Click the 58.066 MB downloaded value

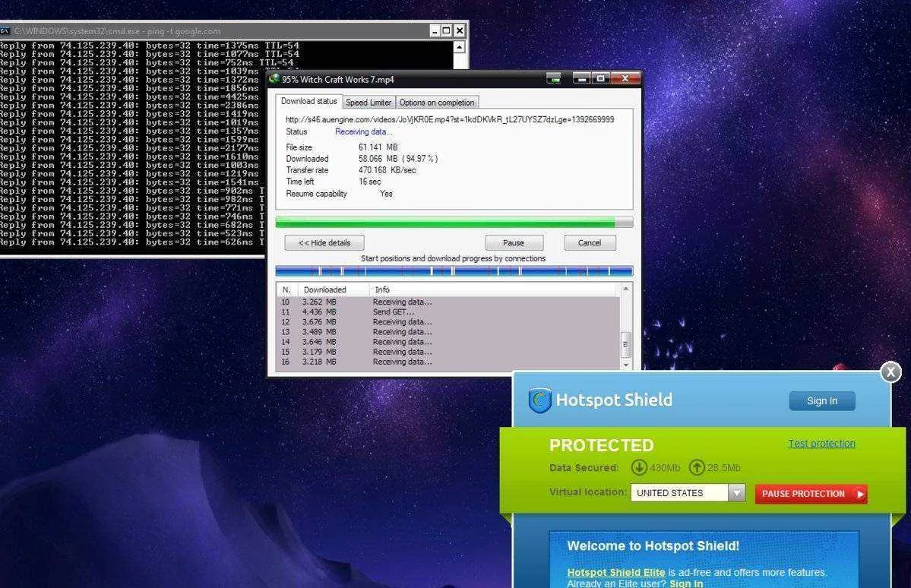point(378,159)
